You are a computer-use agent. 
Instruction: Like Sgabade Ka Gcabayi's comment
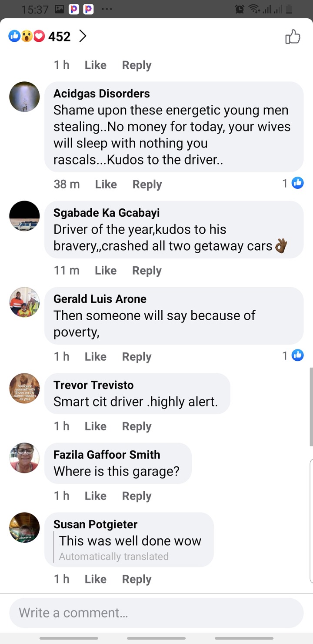coord(106,271)
